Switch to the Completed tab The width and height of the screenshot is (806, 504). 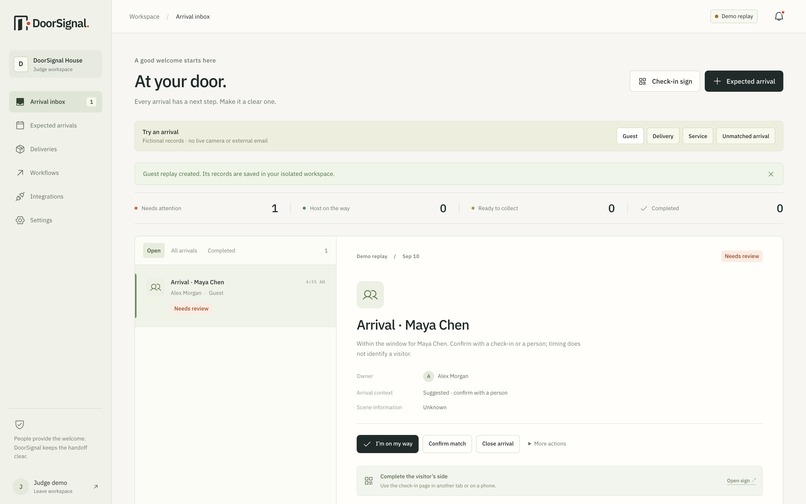(x=221, y=250)
